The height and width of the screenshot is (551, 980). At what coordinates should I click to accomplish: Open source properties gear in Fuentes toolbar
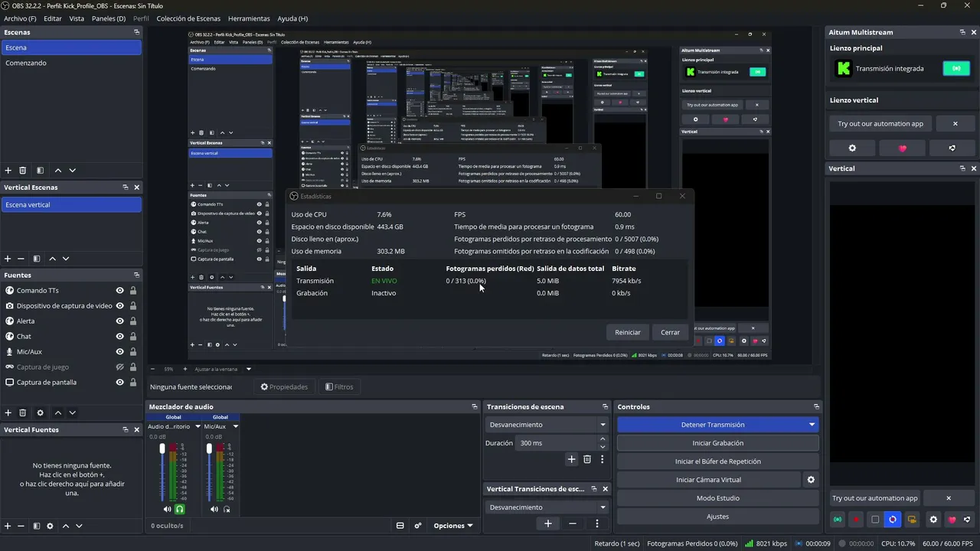(x=41, y=412)
